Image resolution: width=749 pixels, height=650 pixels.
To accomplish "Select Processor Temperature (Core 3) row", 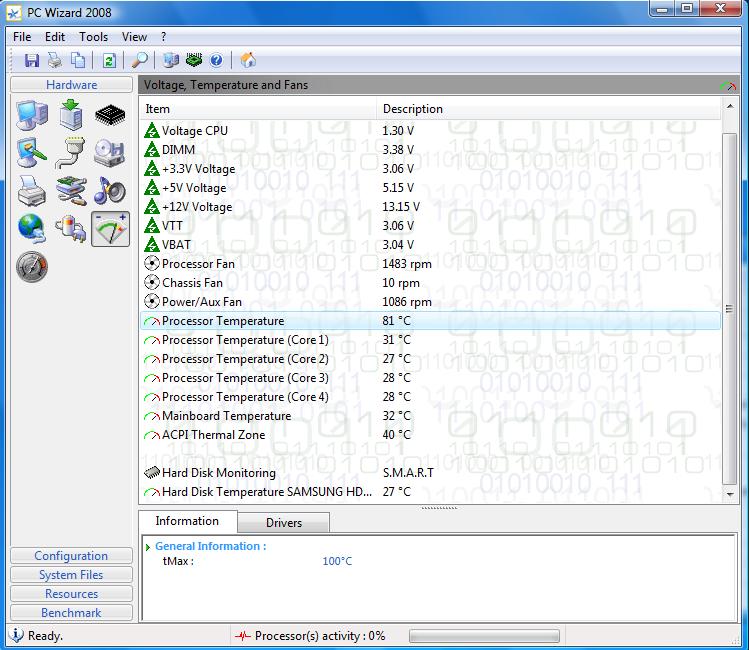I will coord(430,378).
